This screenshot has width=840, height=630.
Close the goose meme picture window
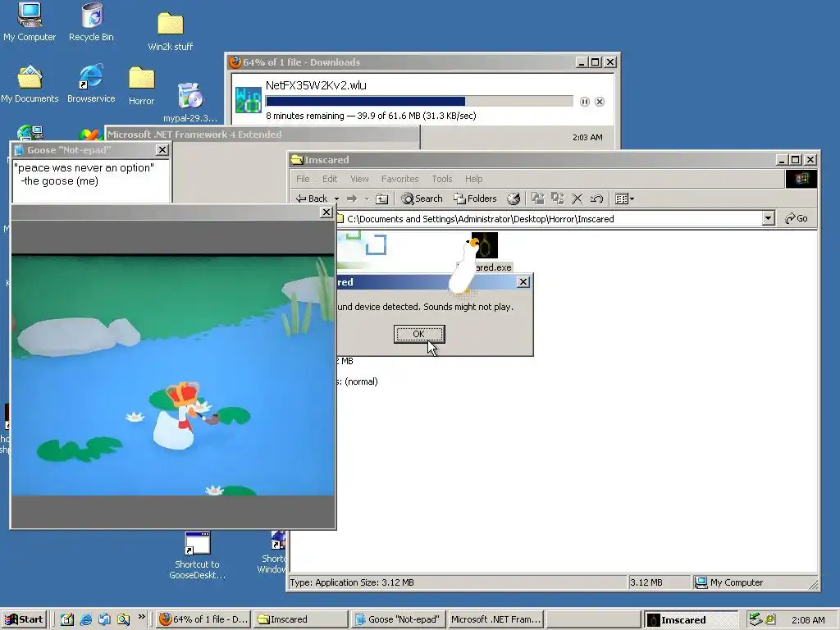(x=326, y=212)
